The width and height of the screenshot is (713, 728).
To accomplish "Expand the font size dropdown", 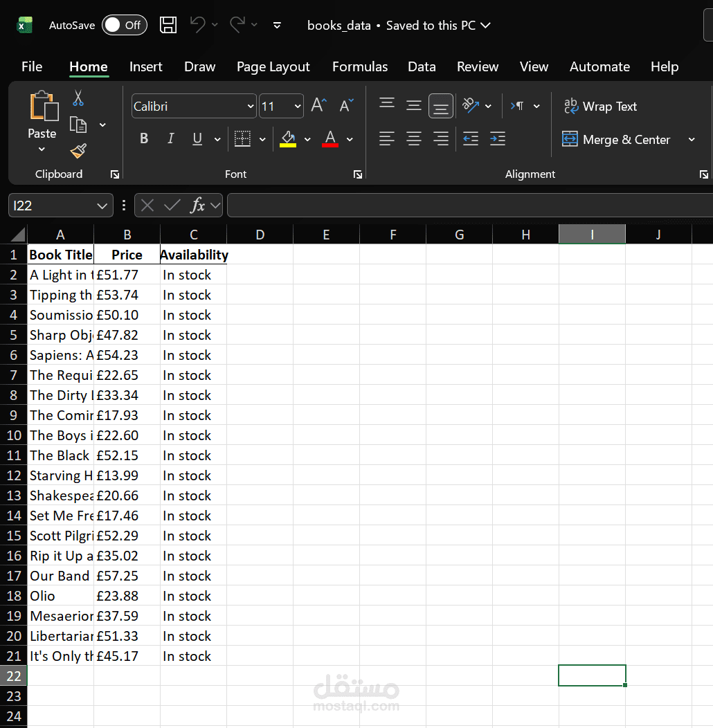I will 297,107.
